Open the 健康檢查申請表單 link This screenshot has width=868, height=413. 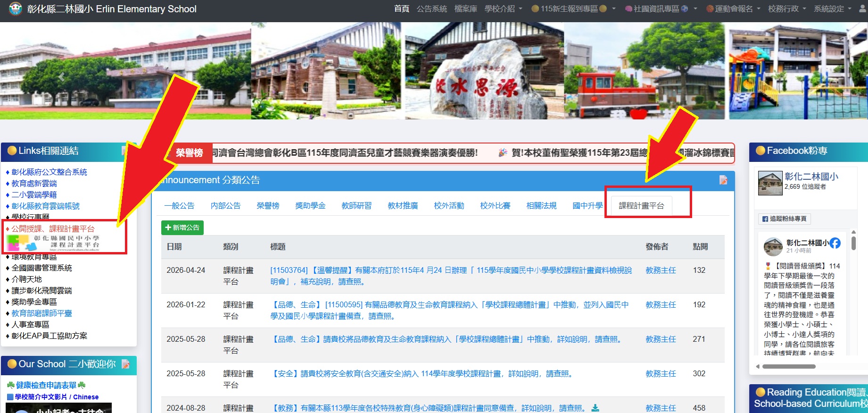pyautogui.click(x=46, y=385)
